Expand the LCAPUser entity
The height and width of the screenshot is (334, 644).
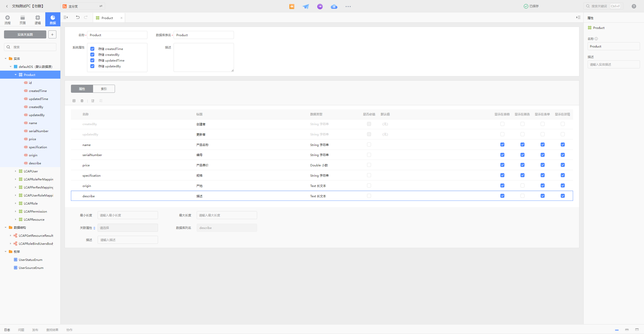click(16, 171)
